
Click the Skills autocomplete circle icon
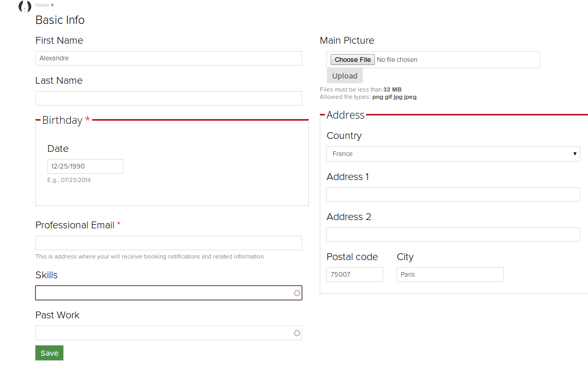point(297,293)
